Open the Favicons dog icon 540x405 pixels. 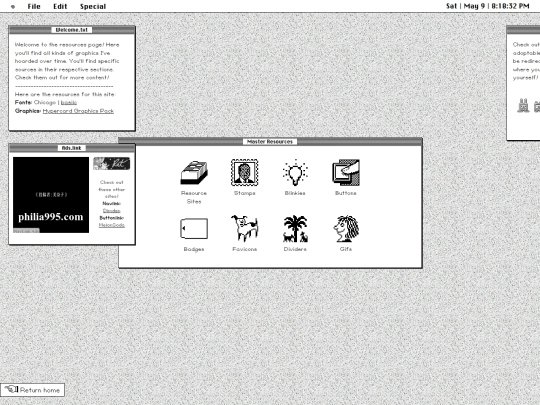245,228
